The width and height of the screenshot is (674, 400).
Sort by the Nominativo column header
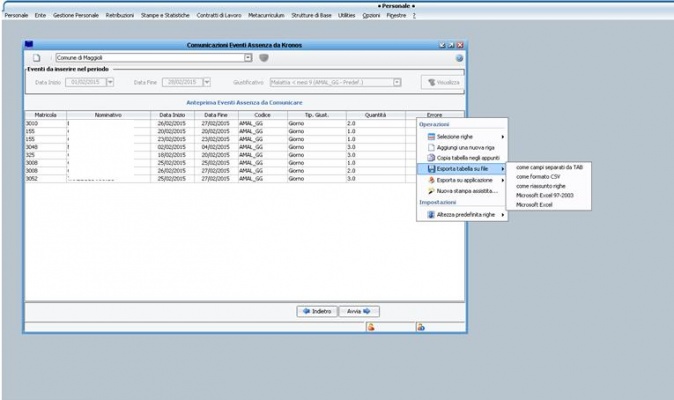point(108,115)
